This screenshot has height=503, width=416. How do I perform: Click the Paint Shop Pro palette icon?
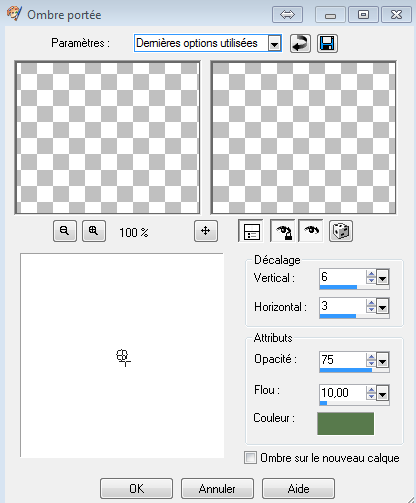(14, 14)
